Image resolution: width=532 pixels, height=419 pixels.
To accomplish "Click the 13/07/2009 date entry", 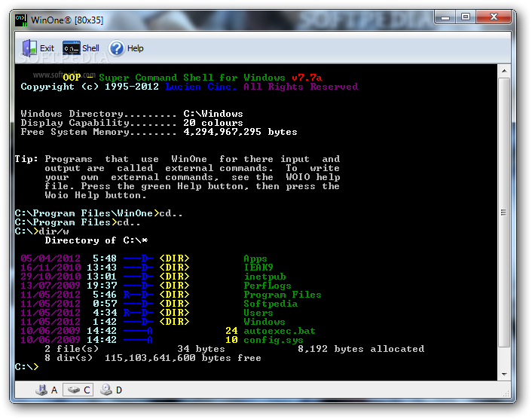I will click(50, 286).
